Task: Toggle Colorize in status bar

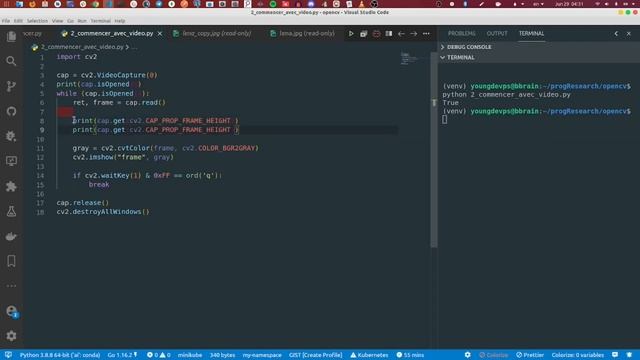Action: 493,355
